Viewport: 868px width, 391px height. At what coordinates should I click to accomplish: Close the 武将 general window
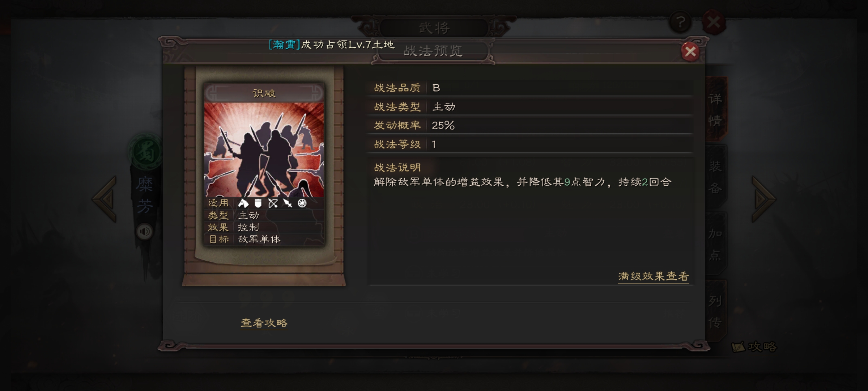714,22
